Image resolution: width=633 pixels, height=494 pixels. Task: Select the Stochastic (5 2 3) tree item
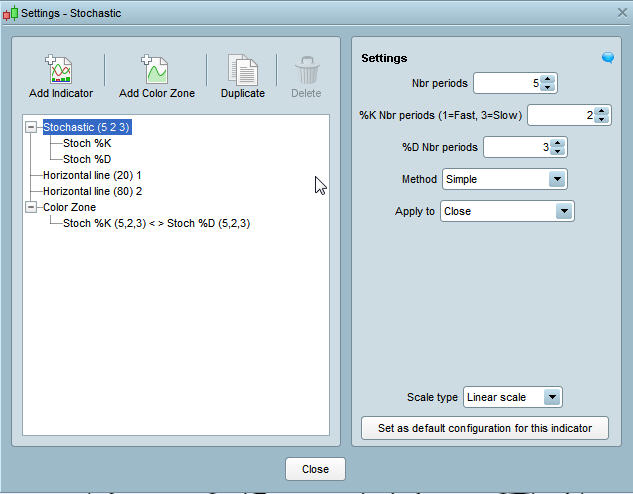tap(87, 127)
